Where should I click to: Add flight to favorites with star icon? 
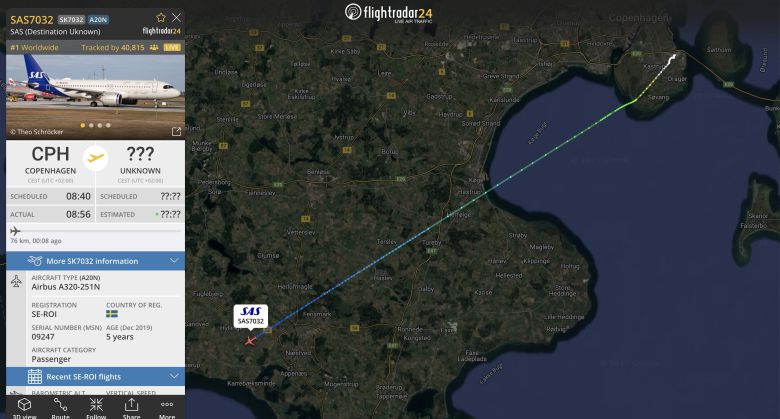161,17
